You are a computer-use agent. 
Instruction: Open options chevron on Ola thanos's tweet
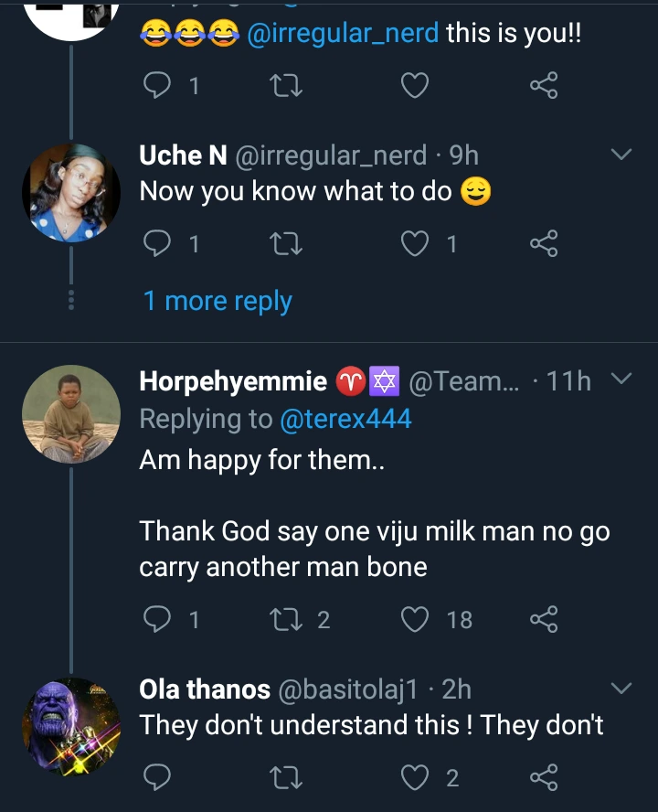[x=621, y=687]
